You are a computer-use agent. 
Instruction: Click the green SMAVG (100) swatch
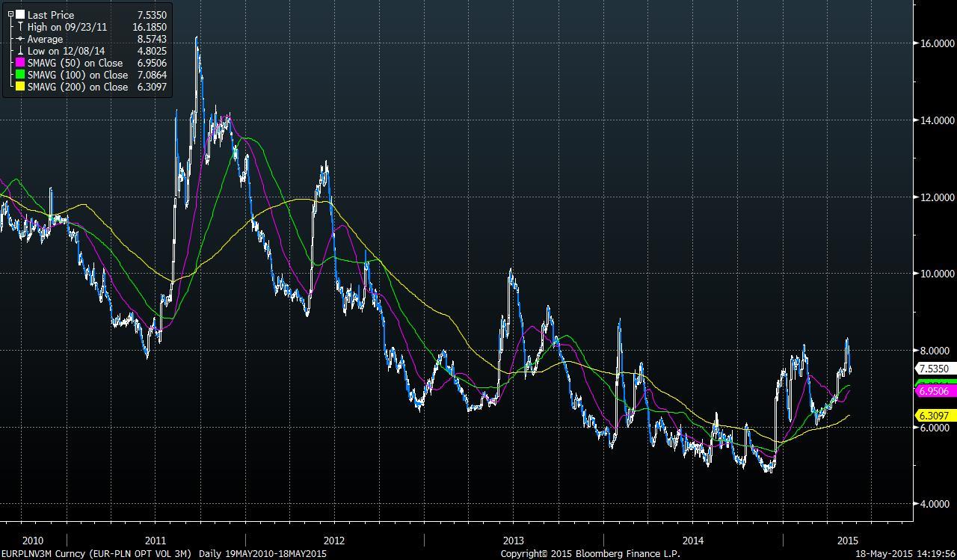tap(20, 75)
